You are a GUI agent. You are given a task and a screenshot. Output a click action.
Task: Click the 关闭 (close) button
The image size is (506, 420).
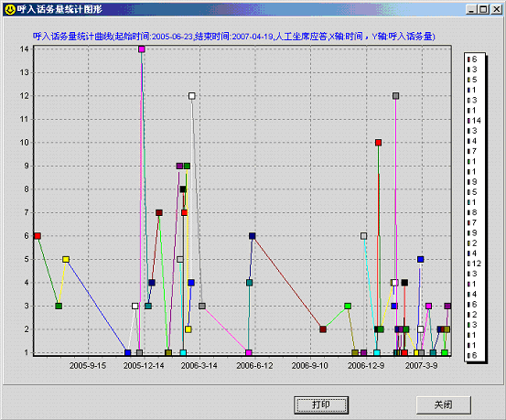click(x=443, y=404)
